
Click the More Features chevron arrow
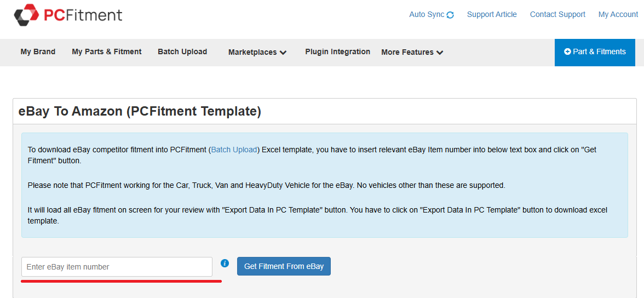point(439,53)
